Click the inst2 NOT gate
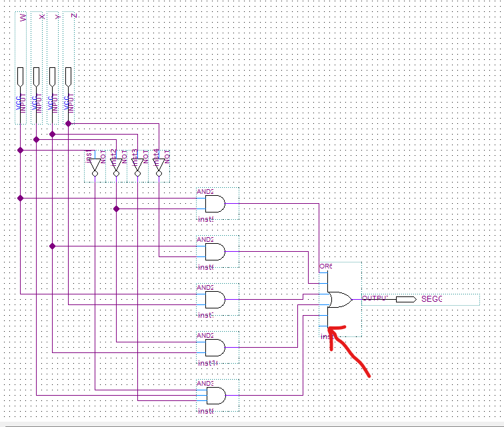The height and width of the screenshot is (427, 504). [x=116, y=166]
